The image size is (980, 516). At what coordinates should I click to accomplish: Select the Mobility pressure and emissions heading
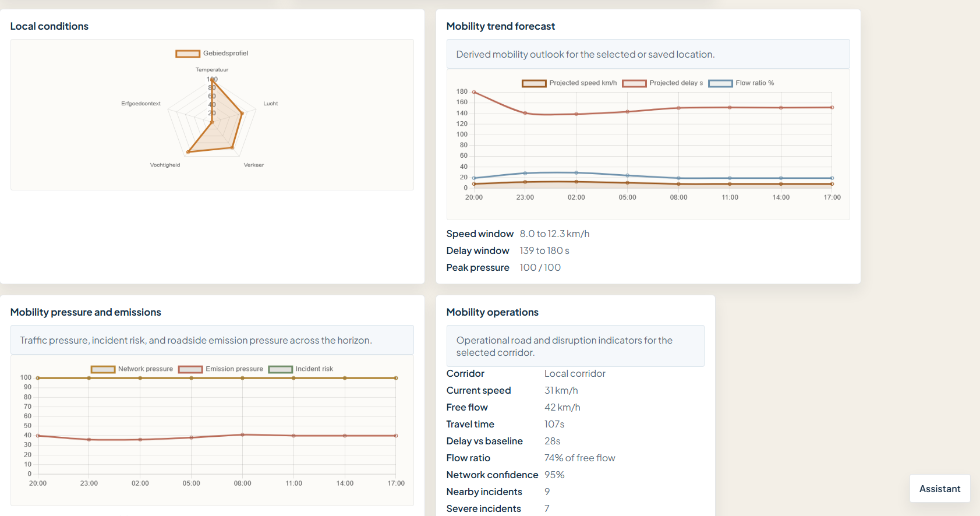[x=86, y=312]
